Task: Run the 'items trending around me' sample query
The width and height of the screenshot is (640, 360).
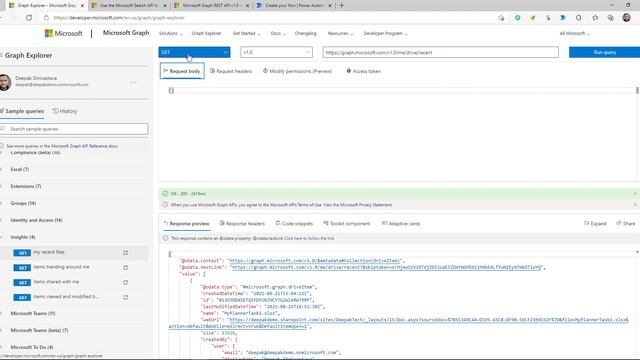Action: pyautogui.click(x=61, y=267)
